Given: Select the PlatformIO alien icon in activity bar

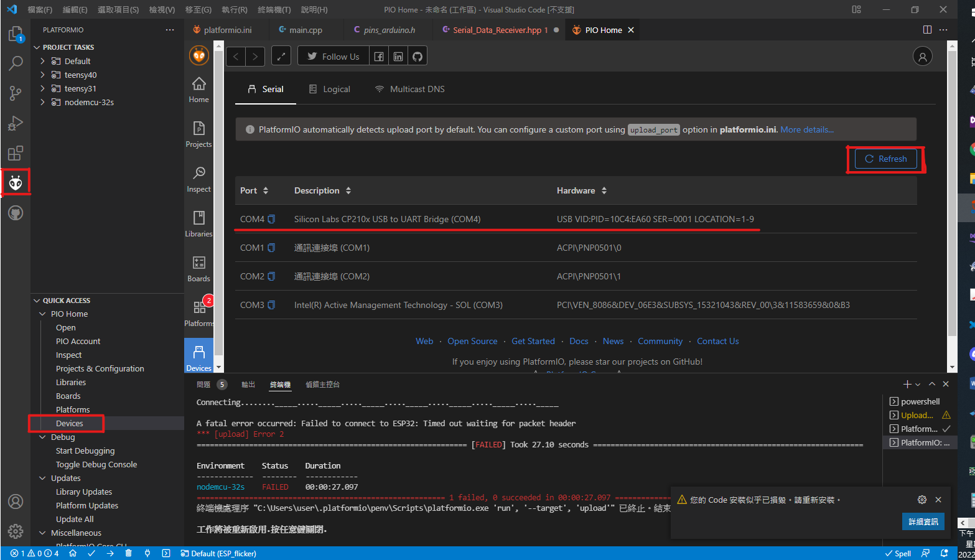Looking at the screenshot, I should (16, 183).
